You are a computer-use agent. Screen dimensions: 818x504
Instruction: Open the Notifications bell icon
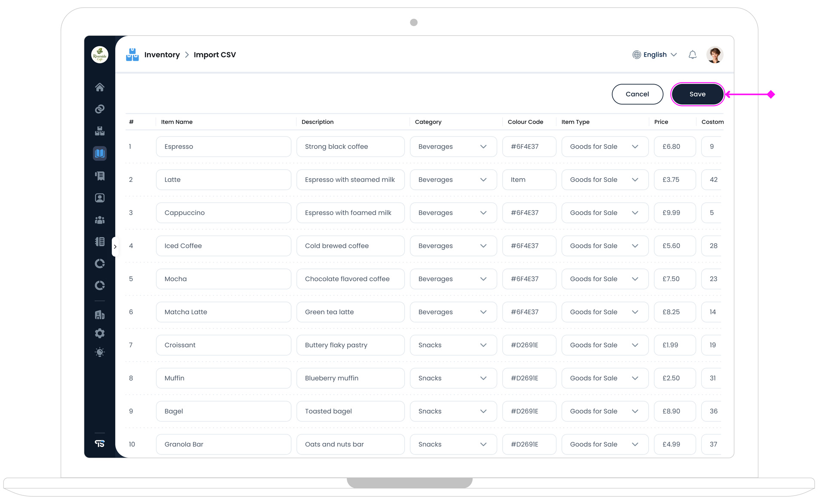coord(692,55)
